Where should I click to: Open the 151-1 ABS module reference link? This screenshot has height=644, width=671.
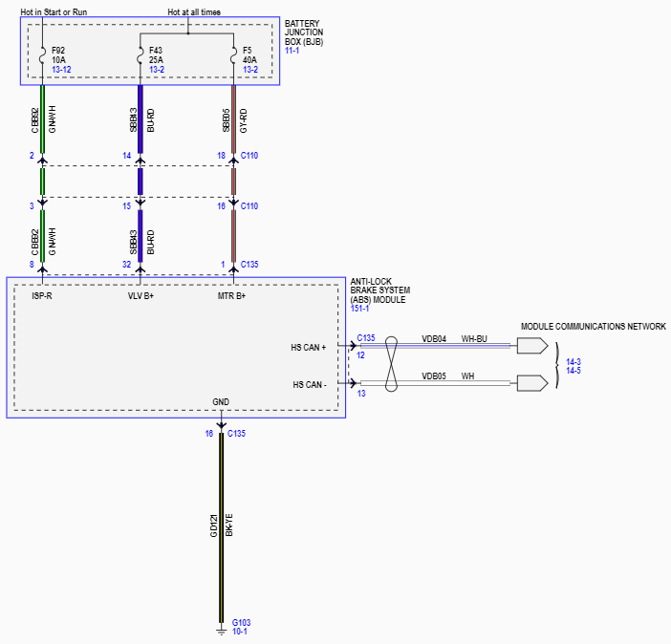click(x=361, y=309)
